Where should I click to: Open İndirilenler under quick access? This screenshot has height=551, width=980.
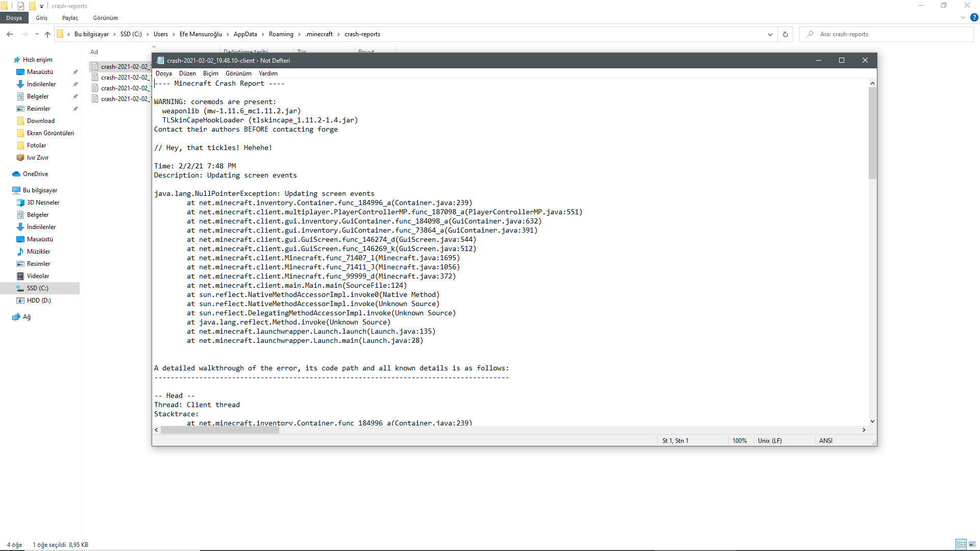(41, 84)
